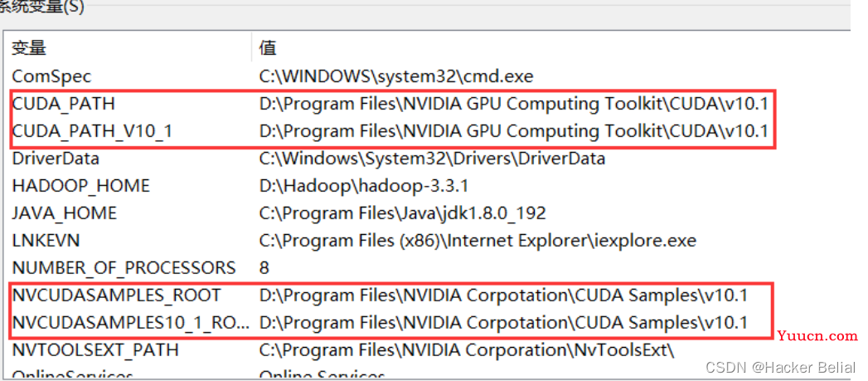The image size is (868, 381).
Task: Click the NvToolsExt path value
Action: (x=468, y=350)
